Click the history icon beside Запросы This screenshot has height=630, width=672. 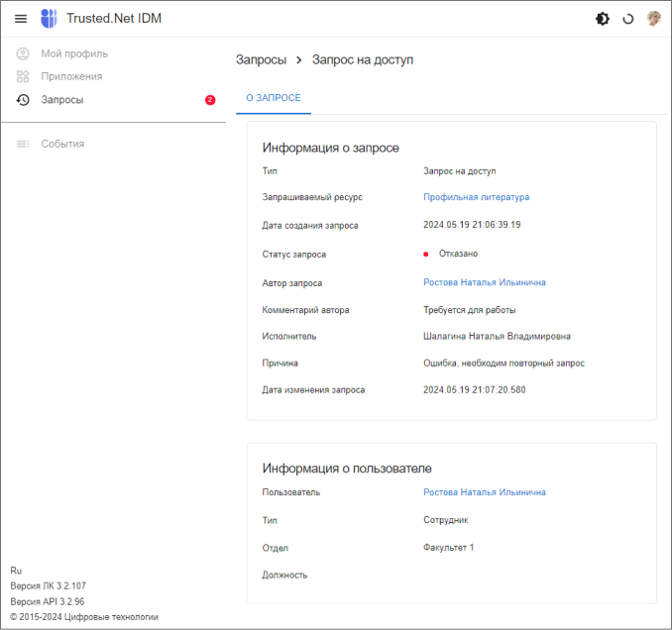23,100
